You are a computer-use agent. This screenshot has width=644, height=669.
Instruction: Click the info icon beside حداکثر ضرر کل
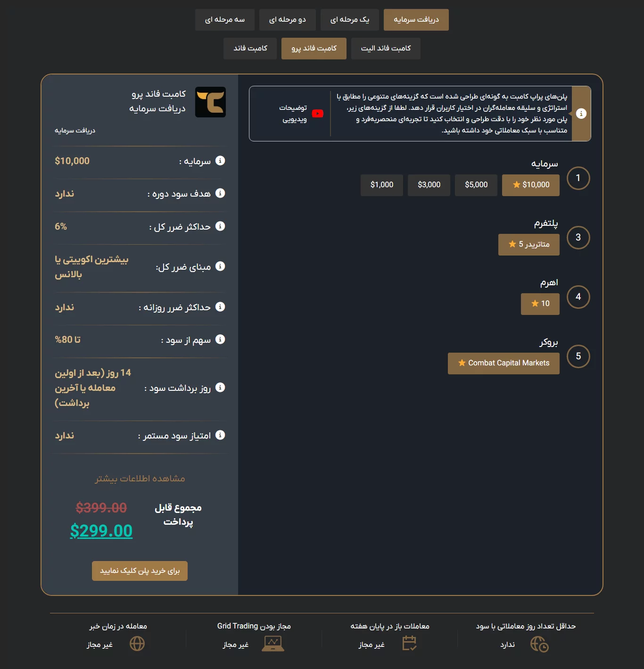pos(220,226)
